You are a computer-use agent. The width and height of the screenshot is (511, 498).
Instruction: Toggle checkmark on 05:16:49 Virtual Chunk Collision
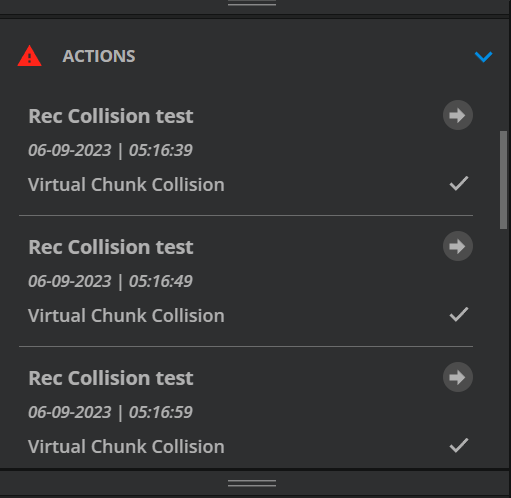click(459, 314)
